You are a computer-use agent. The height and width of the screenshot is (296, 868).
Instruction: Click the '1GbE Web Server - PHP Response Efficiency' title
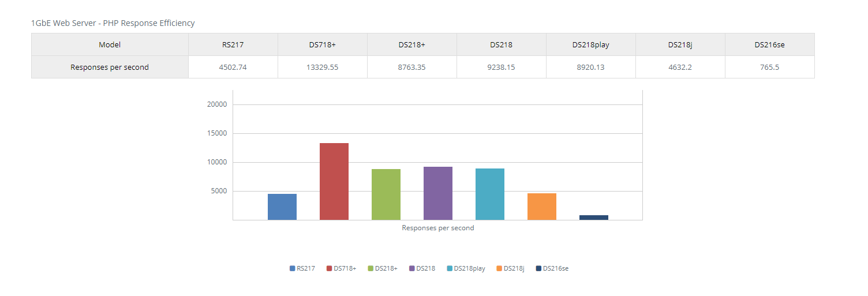point(113,23)
